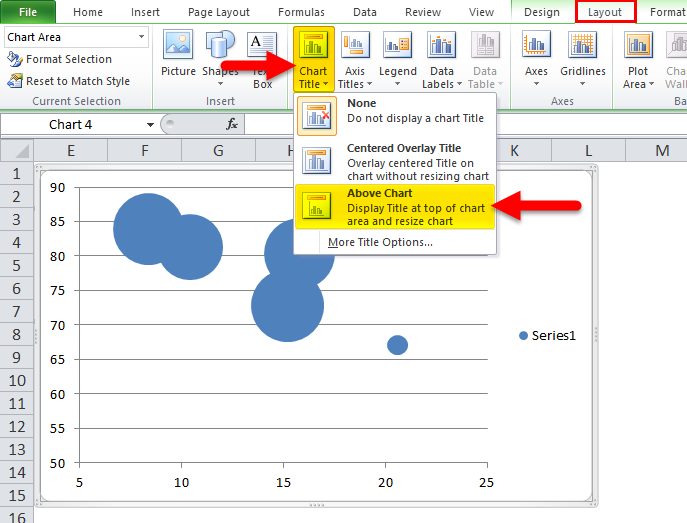Image resolution: width=687 pixels, height=523 pixels.
Task: Click the insert function fx button
Action: [232, 124]
